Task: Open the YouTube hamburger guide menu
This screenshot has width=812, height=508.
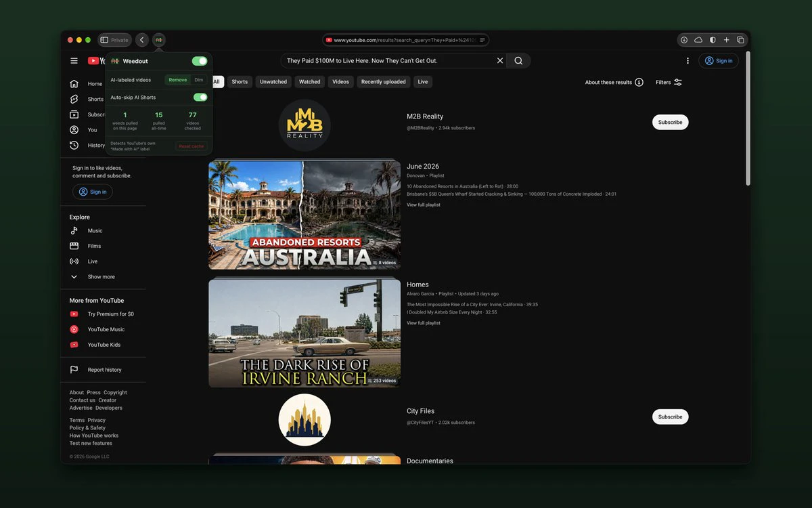Action: [x=74, y=61]
